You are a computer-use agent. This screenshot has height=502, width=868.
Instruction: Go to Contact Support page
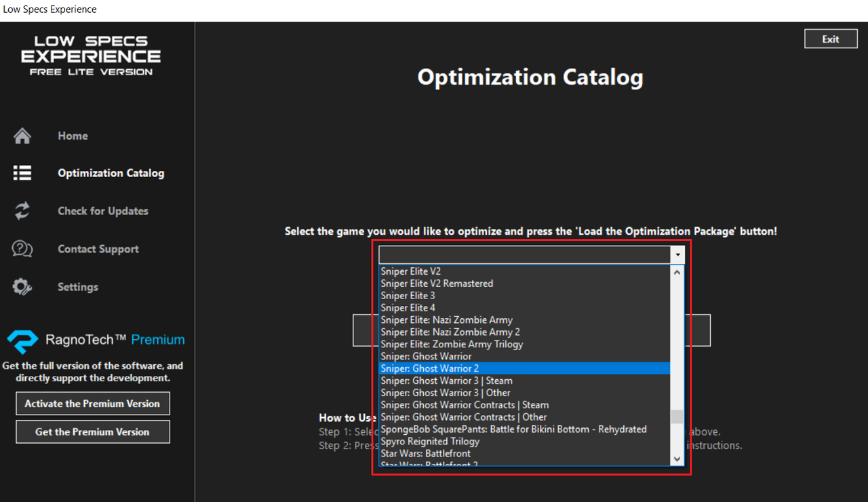coord(98,249)
